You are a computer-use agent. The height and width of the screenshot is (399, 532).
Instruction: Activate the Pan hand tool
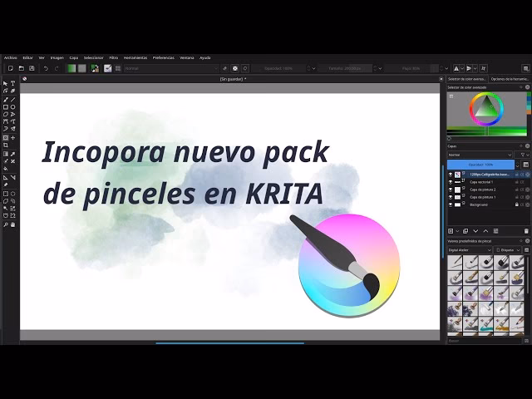point(13,224)
